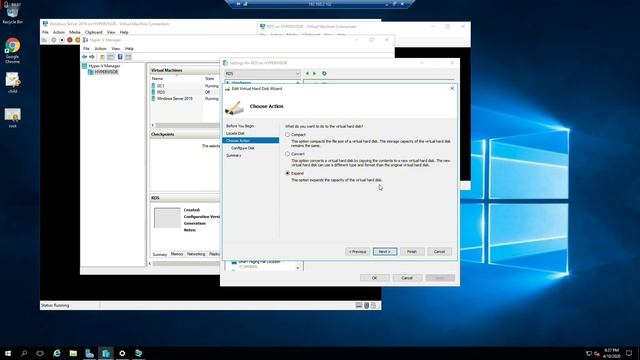This screenshot has height=360, width=640.
Task: Open View menu in VM Connection window
Action: click(x=111, y=32)
